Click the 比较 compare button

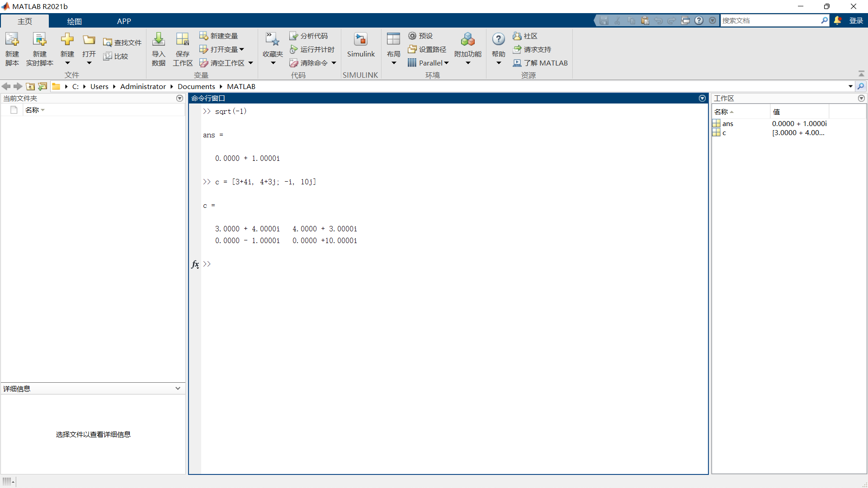pyautogui.click(x=116, y=56)
